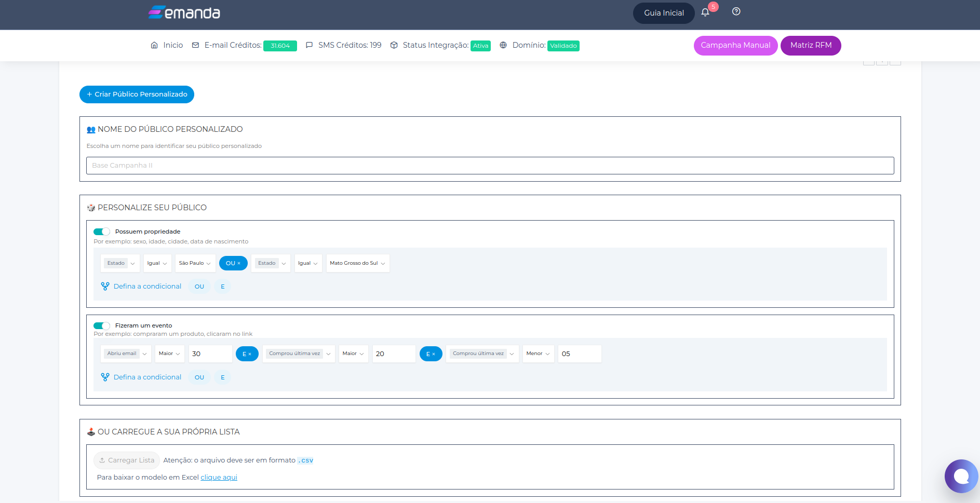Add E condition under Possuem propriedade
Screen dimensions: 980x503
[x=223, y=287]
